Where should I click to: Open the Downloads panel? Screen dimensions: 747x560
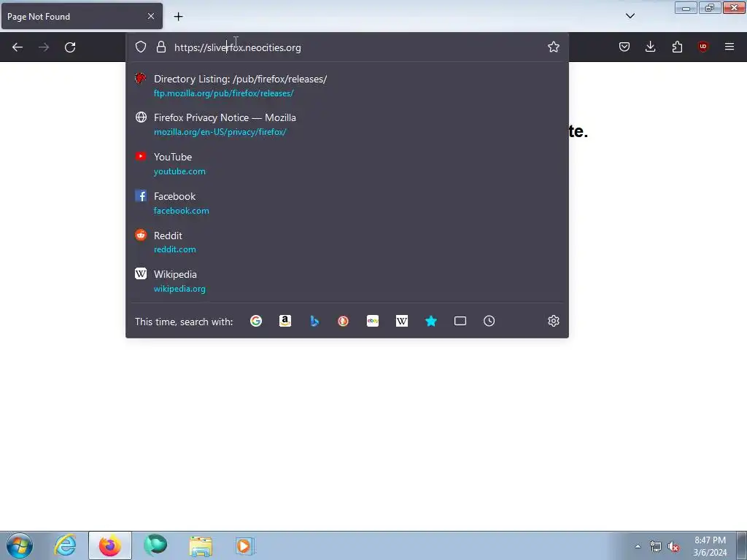click(650, 47)
